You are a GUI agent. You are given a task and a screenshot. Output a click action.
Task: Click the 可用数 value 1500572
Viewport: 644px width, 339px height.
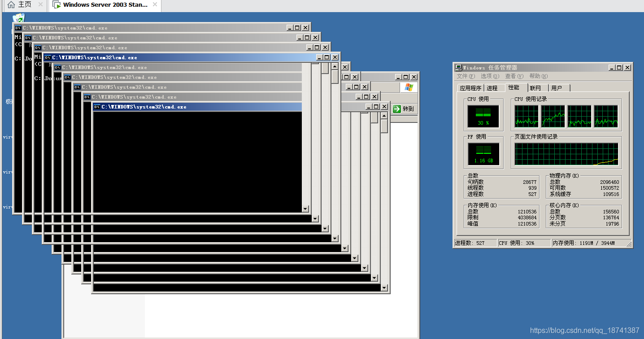click(609, 188)
